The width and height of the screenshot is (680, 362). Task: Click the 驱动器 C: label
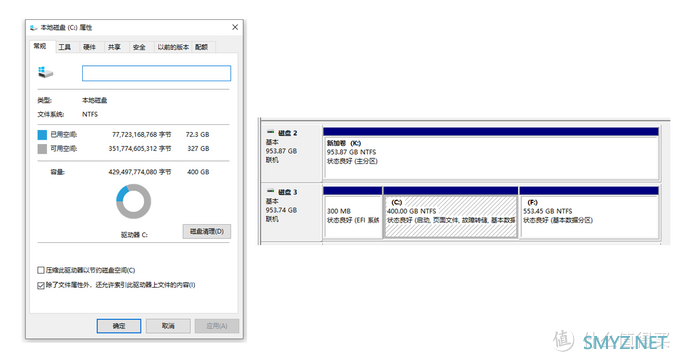(134, 235)
